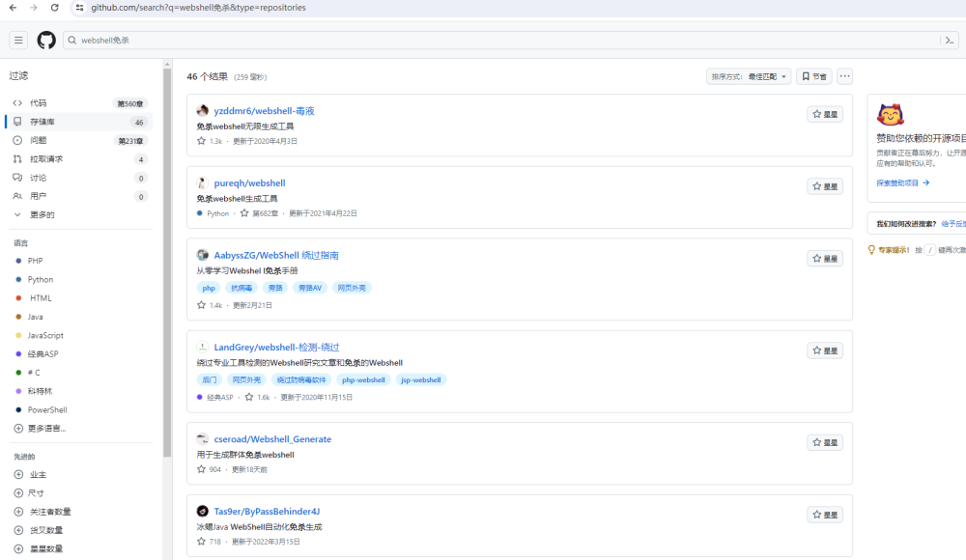Image resolution: width=966 pixels, height=560 pixels.
Task: Click the php topic tag
Action: pyautogui.click(x=209, y=288)
